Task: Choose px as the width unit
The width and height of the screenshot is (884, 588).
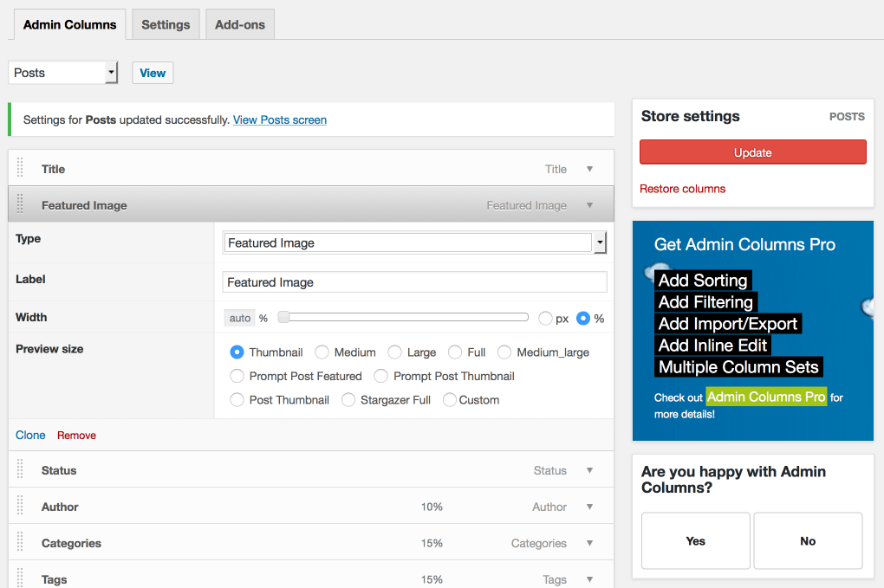Action: (x=545, y=319)
